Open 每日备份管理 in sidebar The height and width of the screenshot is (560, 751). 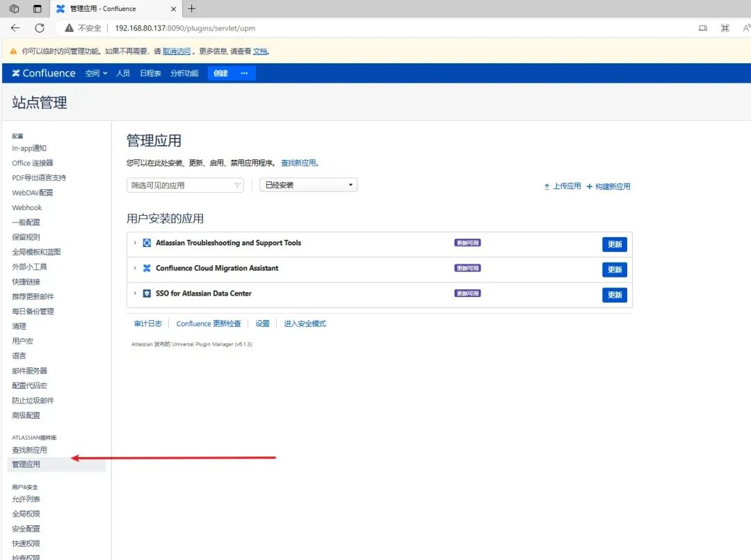tap(33, 312)
